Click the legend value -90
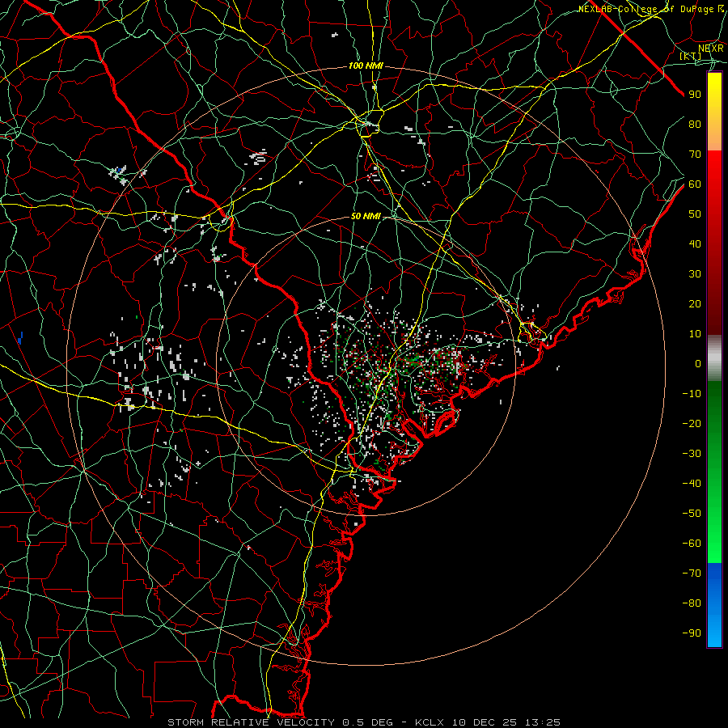728x728 pixels. [692, 633]
